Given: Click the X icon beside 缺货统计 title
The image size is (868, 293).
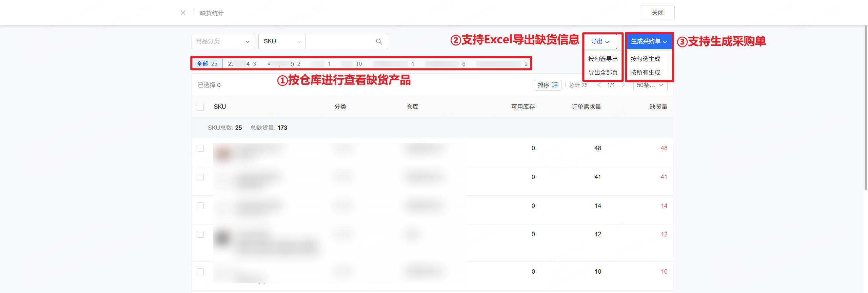Looking at the screenshot, I should pyautogui.click(x=183, y=13).
